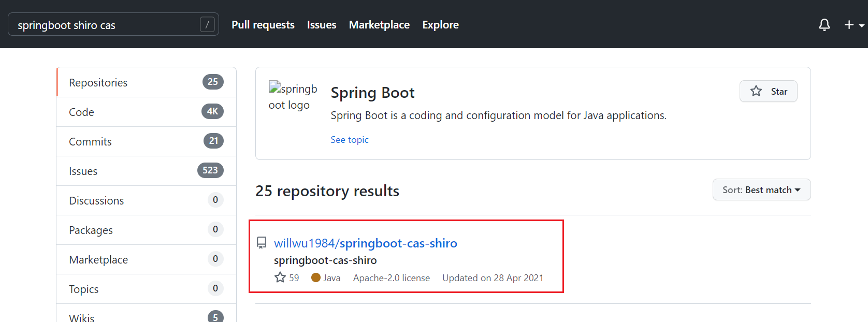Select the Discussions results filter

pos(147,200)
